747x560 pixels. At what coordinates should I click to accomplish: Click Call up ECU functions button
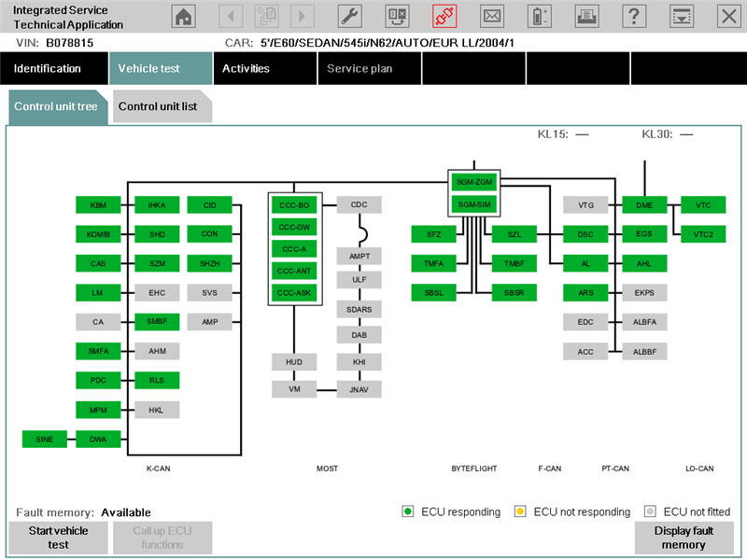[162, 538]
